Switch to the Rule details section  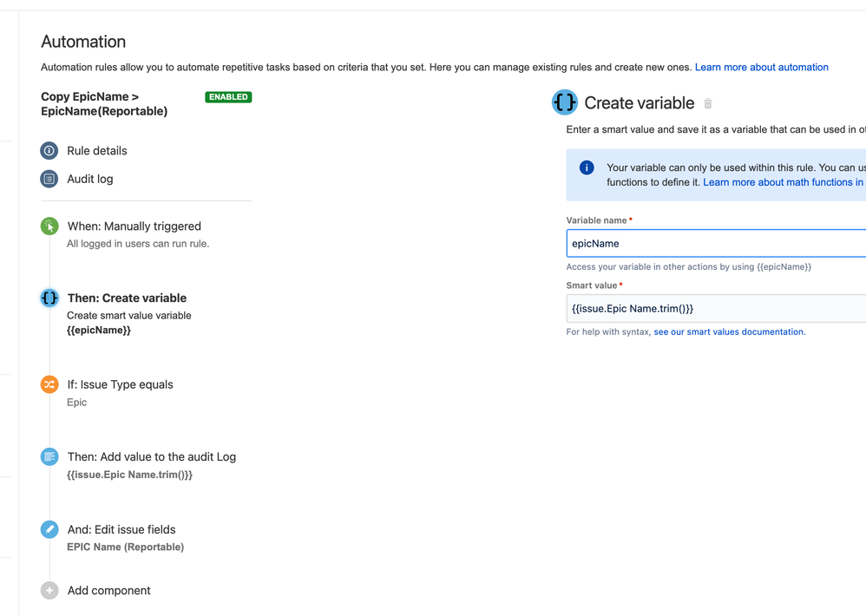tap(98, 150)
